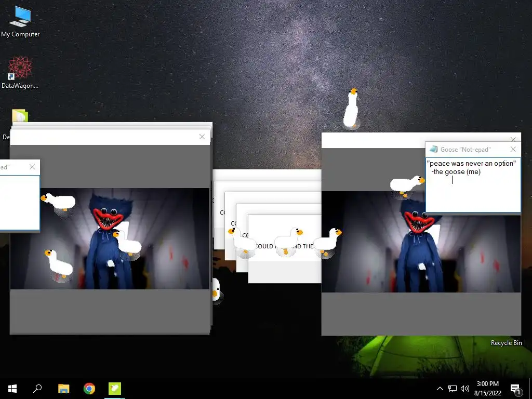The image size is (532, 399).
Task: Click inside the Not-epad text area
Action: (473, 185)
